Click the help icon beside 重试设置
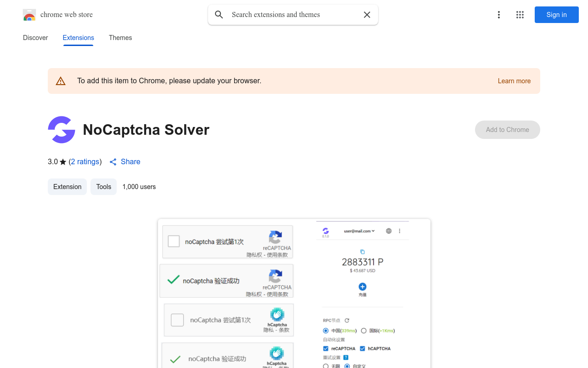588x368 pixels. (x=345, y=357)
